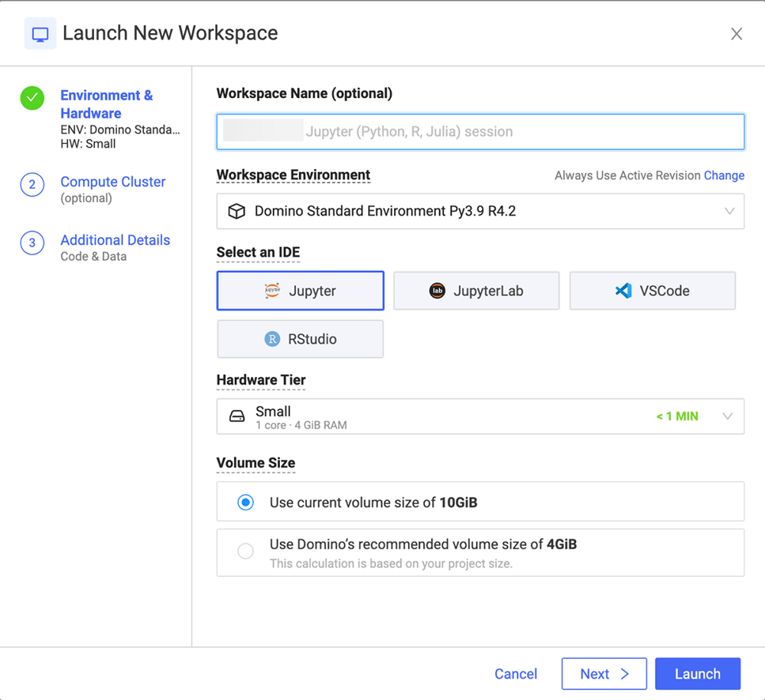This screenshot has height=700, width=765.
Task: Click 'Code & Data' subtitle text
Action: (x=93, y=256)
